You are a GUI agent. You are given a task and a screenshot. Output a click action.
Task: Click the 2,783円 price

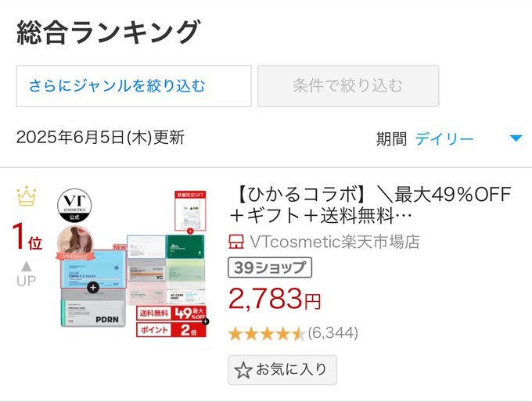[x=275, y=299]
